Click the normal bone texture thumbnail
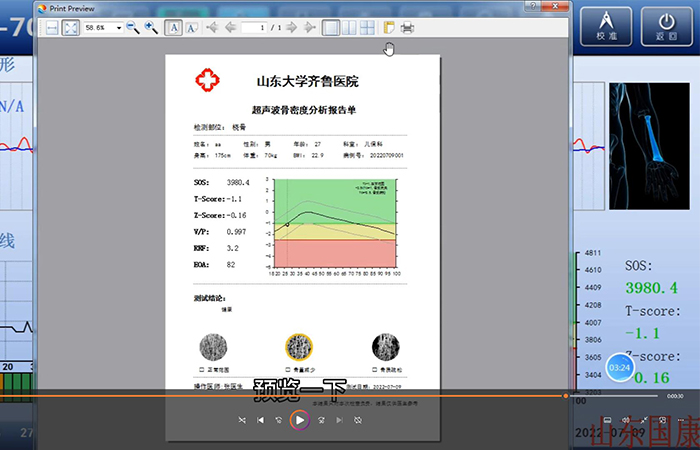 [213, 347]
